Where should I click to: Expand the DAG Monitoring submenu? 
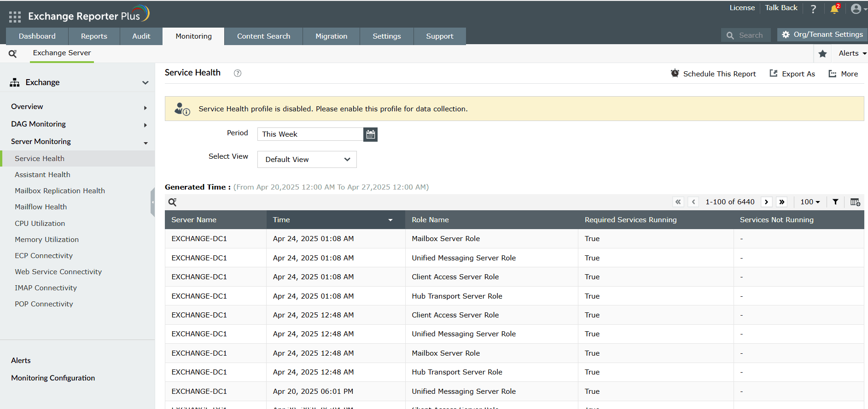pyautogui.click(x=146, y=125)
